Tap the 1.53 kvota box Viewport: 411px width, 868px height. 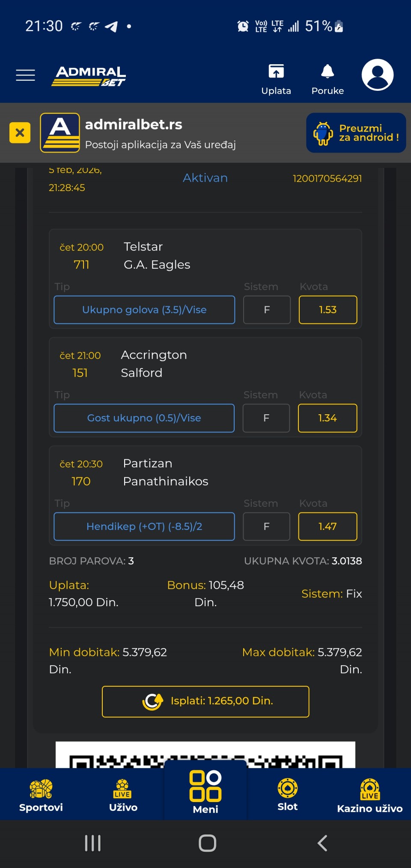(328, 310)
